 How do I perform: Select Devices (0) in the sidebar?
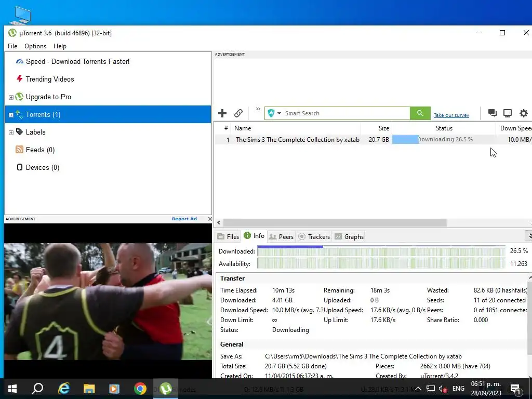tap(43, 167)
